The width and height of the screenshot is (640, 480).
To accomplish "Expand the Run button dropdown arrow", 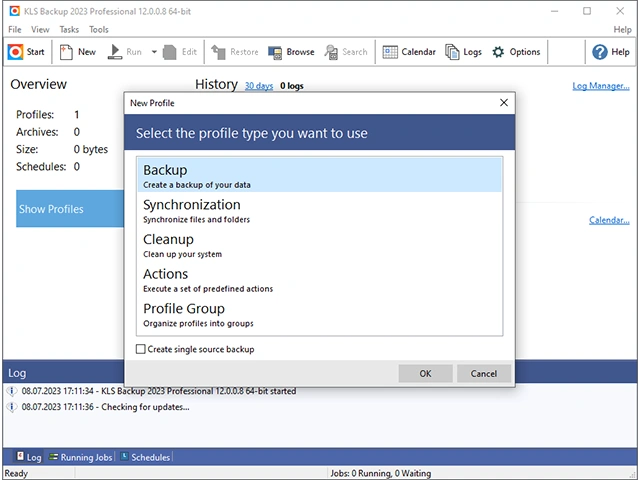I will (x=154, y=52).
